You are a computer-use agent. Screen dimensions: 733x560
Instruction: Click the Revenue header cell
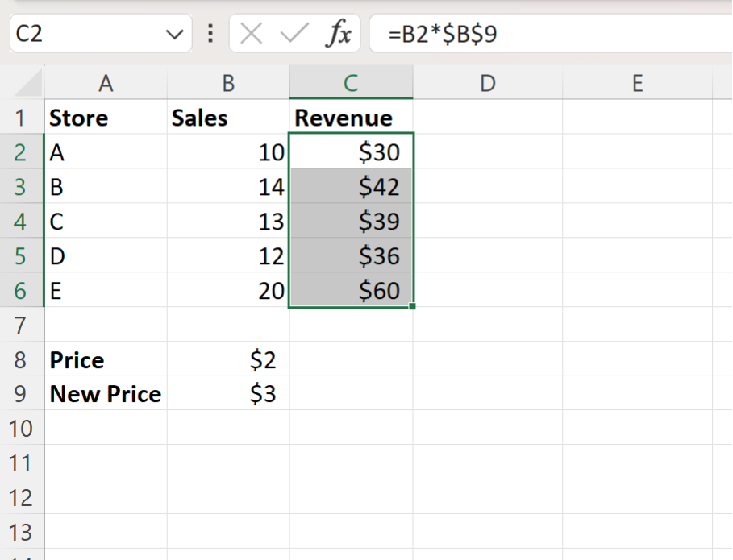[351, 117]
